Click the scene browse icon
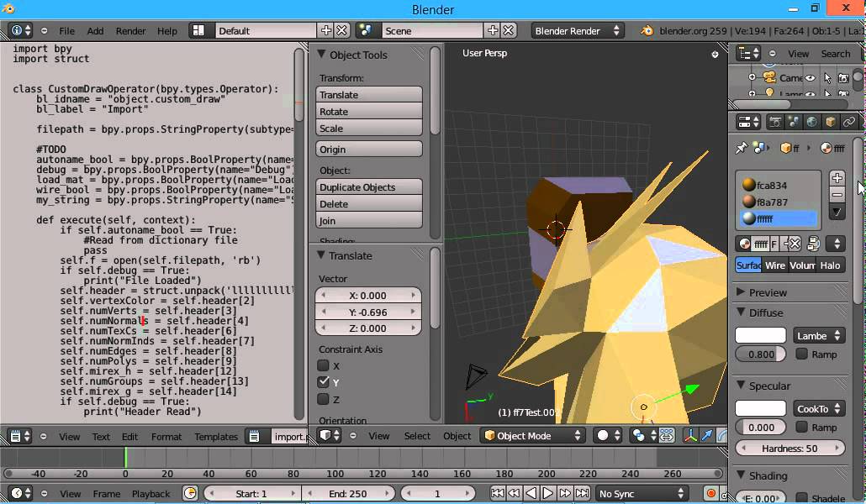Screen dimensions: 866x504 (x=365, y=30)
